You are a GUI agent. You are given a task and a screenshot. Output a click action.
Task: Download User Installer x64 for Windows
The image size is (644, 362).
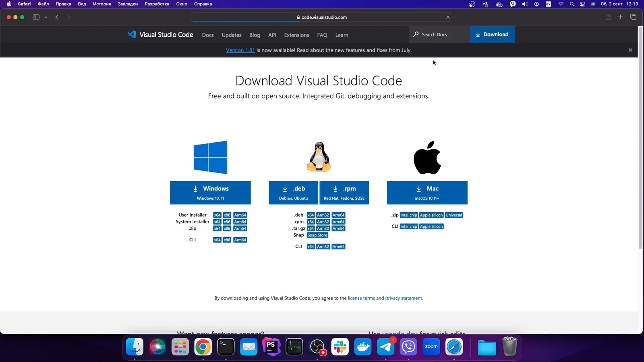217,215
